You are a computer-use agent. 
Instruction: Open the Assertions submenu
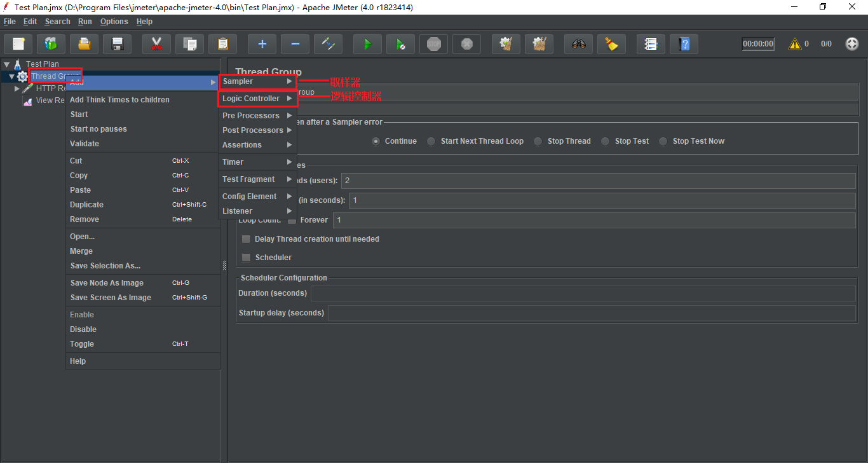pyautogui.click(x=257, y=145)
